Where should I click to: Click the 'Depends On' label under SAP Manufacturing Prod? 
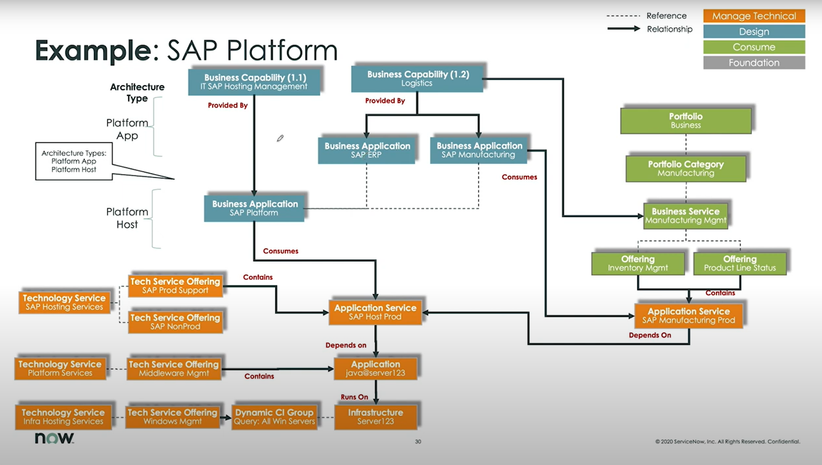pos(650,335)
